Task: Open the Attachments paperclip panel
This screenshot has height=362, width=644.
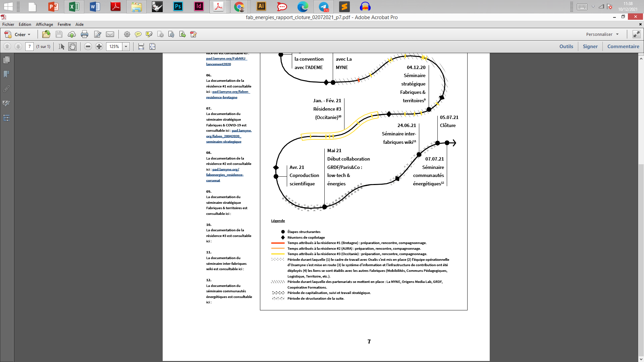Action: click(6, 89)
